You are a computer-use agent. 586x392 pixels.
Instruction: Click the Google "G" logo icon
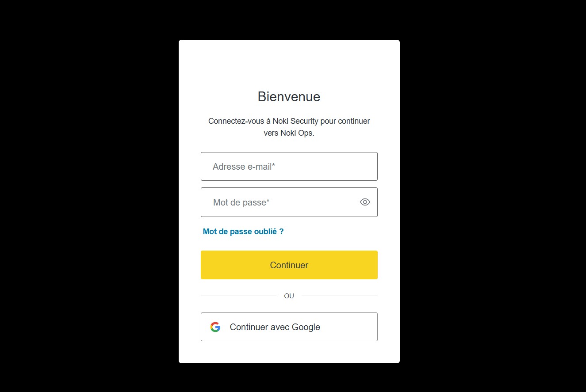(x=215, y=327)
